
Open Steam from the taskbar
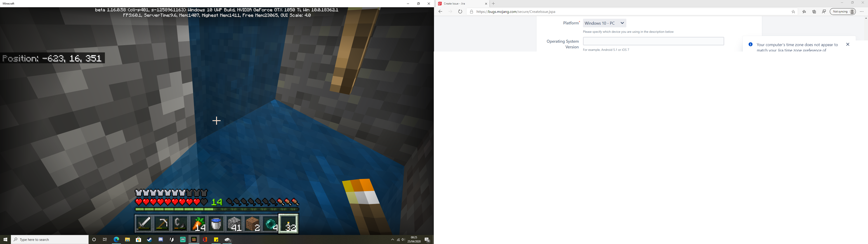(x=150, y=240)
